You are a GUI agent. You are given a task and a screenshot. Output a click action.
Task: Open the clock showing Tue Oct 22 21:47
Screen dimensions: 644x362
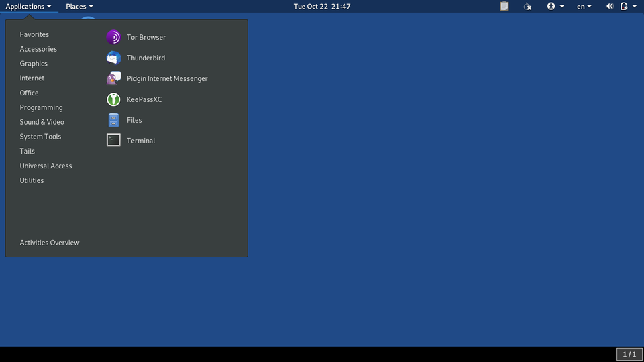click(322, 6)
